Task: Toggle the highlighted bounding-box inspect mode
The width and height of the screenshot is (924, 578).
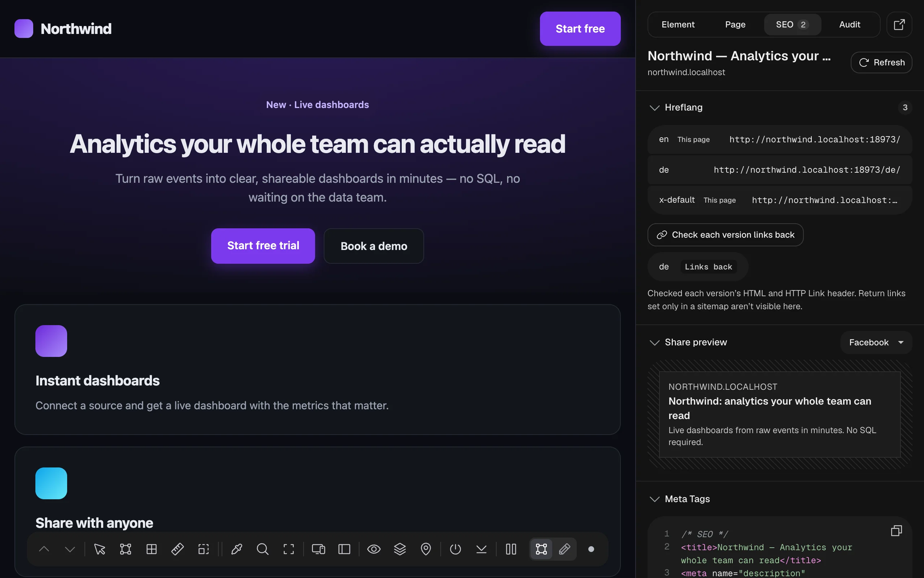Action: click(541, 549)
